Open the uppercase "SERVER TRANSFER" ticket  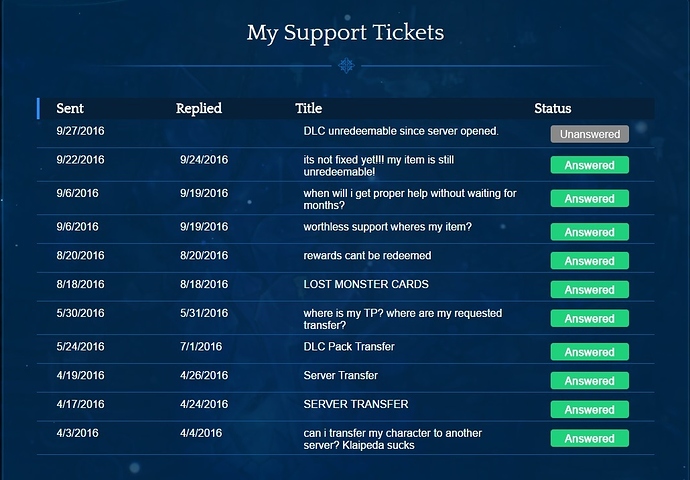coord(356,404)
